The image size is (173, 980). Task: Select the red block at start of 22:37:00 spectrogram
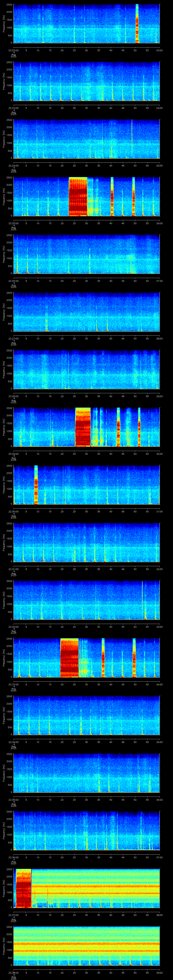(x=24, y=888)
